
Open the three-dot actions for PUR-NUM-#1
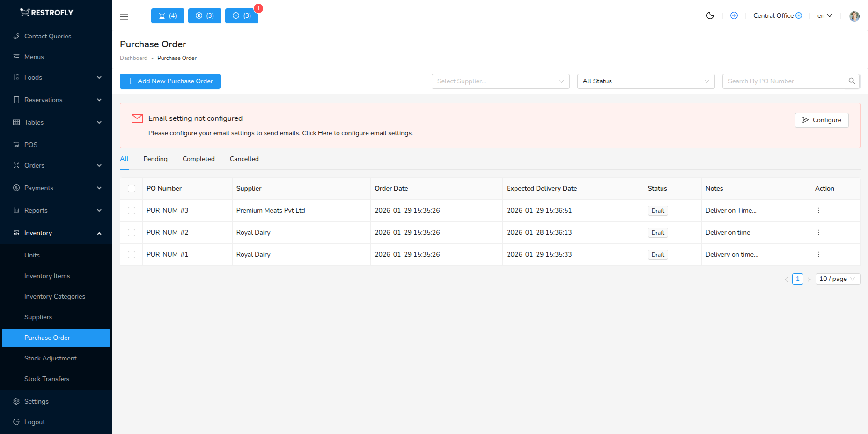[x=818, y=254]
